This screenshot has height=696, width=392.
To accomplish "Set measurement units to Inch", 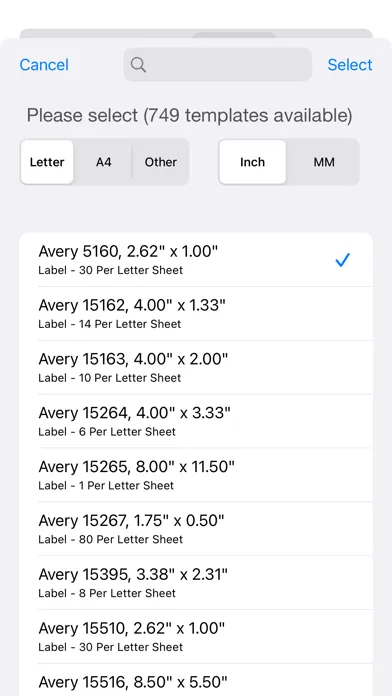I will pos(253,162).
